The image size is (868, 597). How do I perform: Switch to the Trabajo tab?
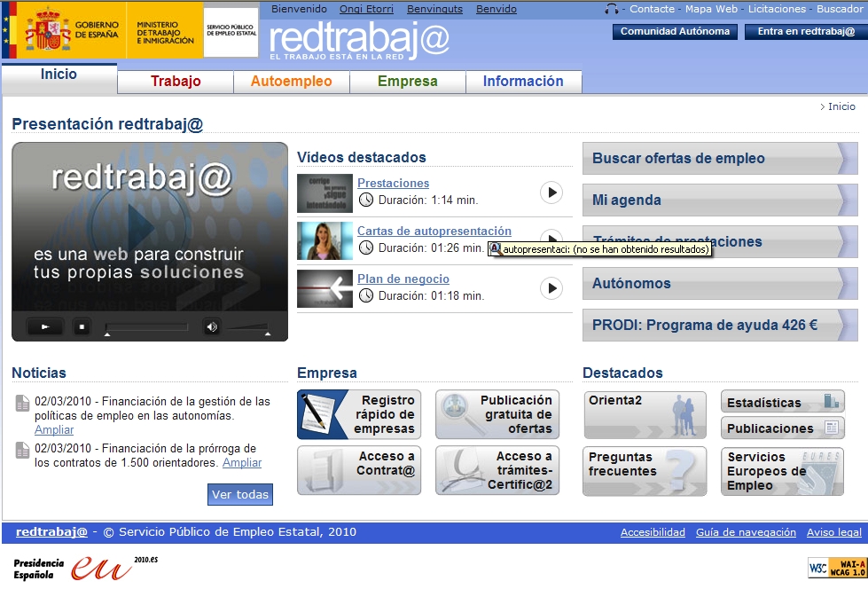[176, 82]
